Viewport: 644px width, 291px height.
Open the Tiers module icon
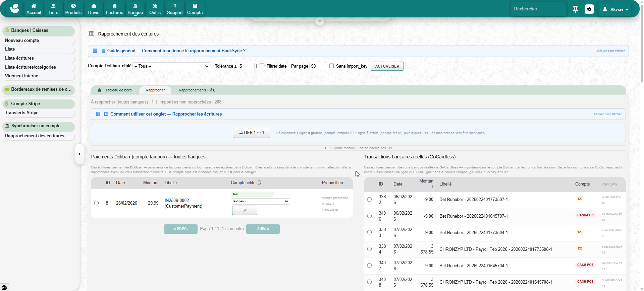[53, 6]
